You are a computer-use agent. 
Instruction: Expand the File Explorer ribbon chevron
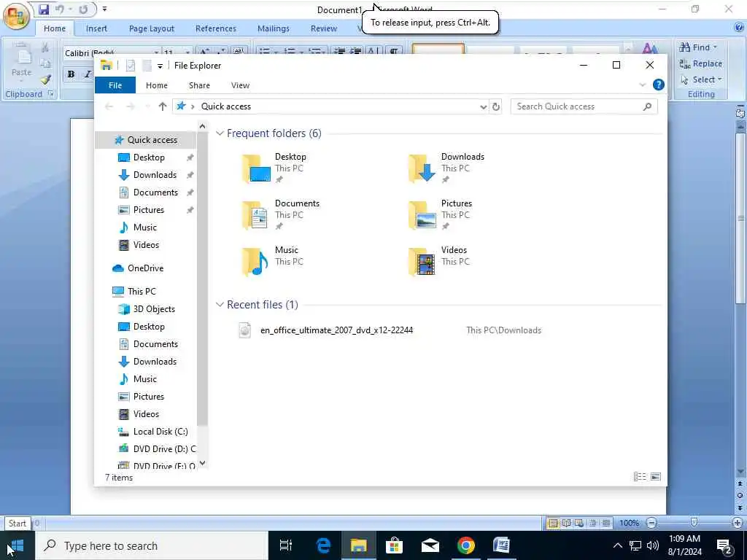tap(642, 85)
